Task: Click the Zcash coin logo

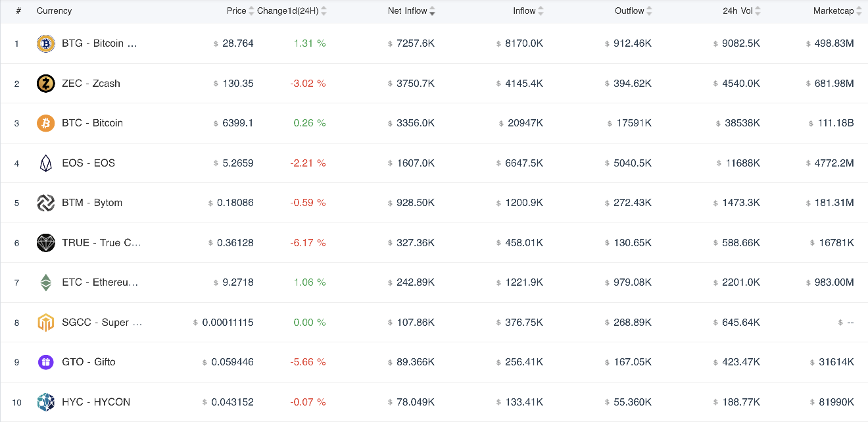Action: (x=45, y=84)
